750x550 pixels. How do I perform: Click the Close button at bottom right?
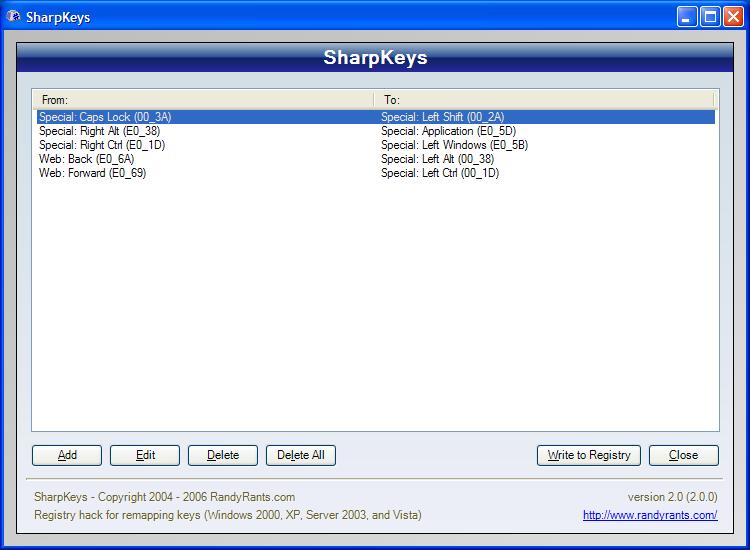684,455
